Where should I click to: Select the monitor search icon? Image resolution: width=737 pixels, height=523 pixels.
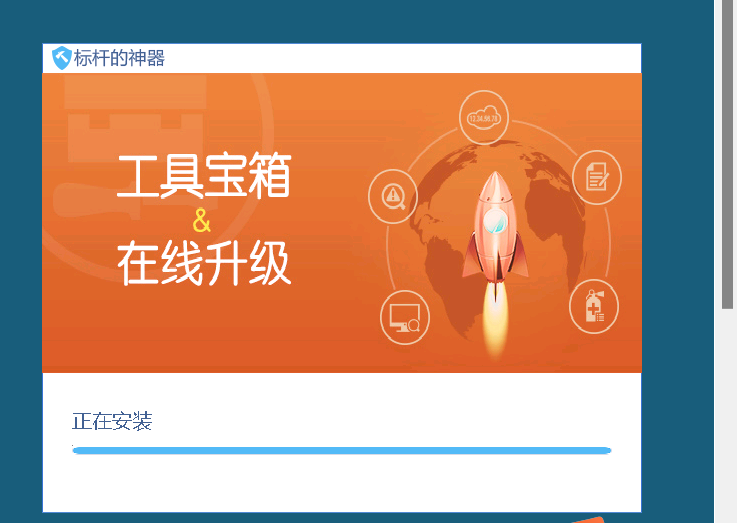[x=405, y=317]
